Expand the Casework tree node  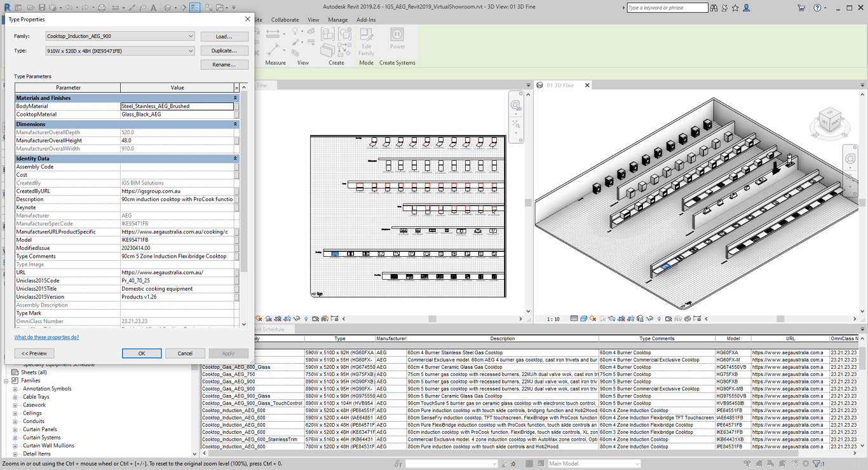(15, 405)
